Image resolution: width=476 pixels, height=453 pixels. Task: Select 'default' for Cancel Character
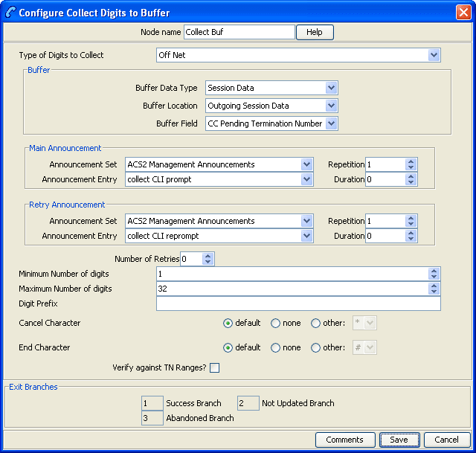coord(228,324)
